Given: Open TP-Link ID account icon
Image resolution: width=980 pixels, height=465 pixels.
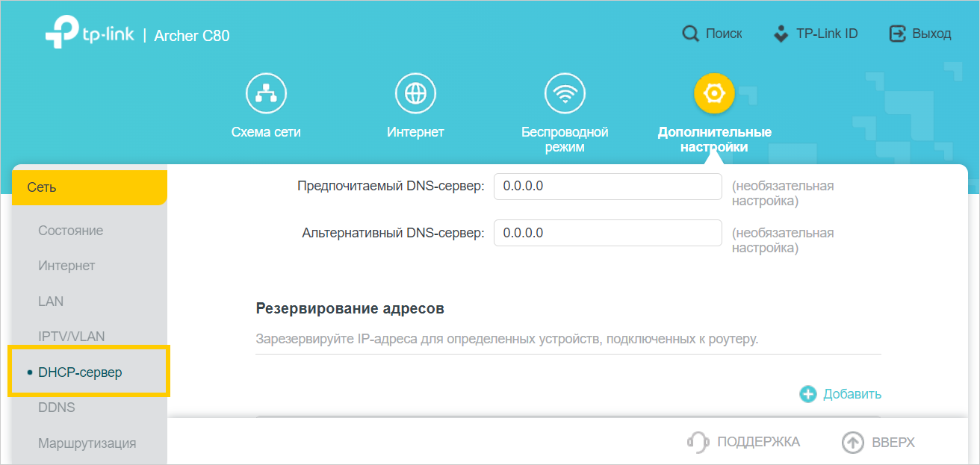Looking at the screenshot, I should (x=781, y=34).
